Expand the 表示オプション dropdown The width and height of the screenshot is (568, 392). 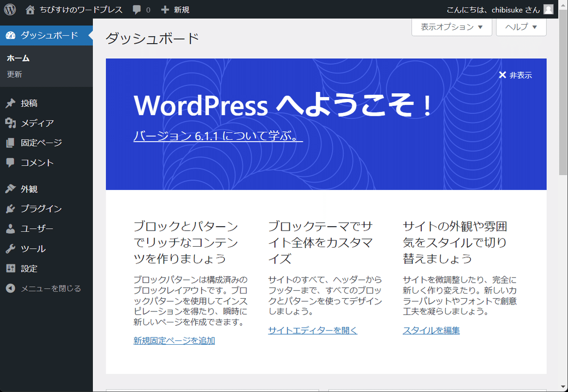tap(452, 27)
